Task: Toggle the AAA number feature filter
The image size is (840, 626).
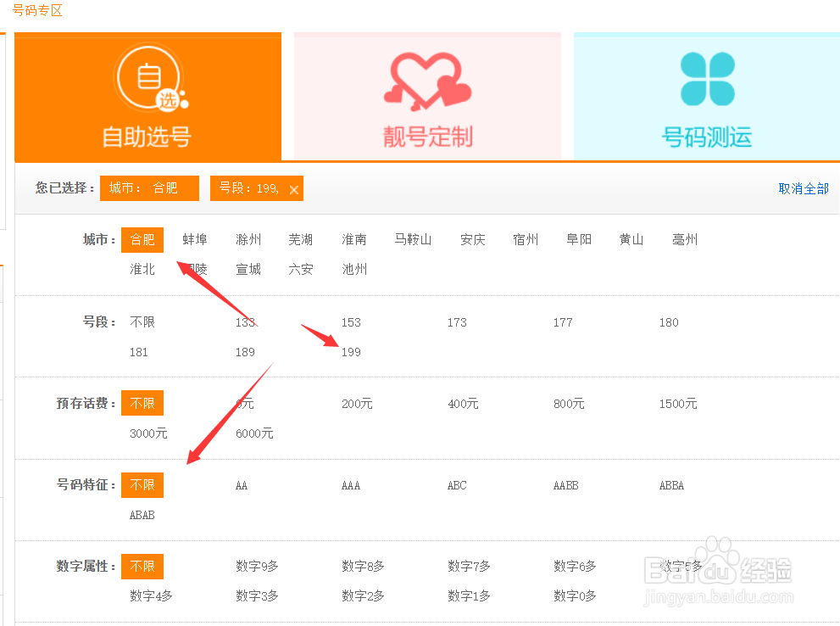Action: point(350,485)
